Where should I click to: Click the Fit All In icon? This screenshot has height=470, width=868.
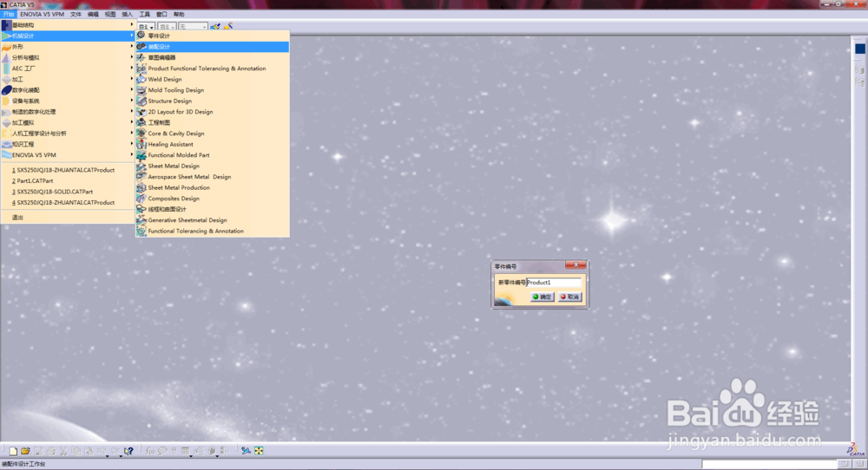click(x=259, y=451)
